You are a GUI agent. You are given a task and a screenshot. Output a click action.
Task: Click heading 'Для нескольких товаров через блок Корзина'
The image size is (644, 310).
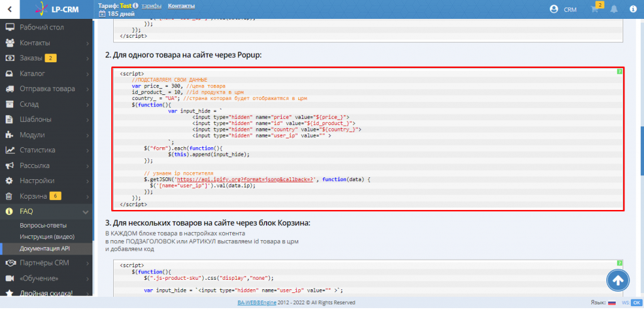click(208, 223)
